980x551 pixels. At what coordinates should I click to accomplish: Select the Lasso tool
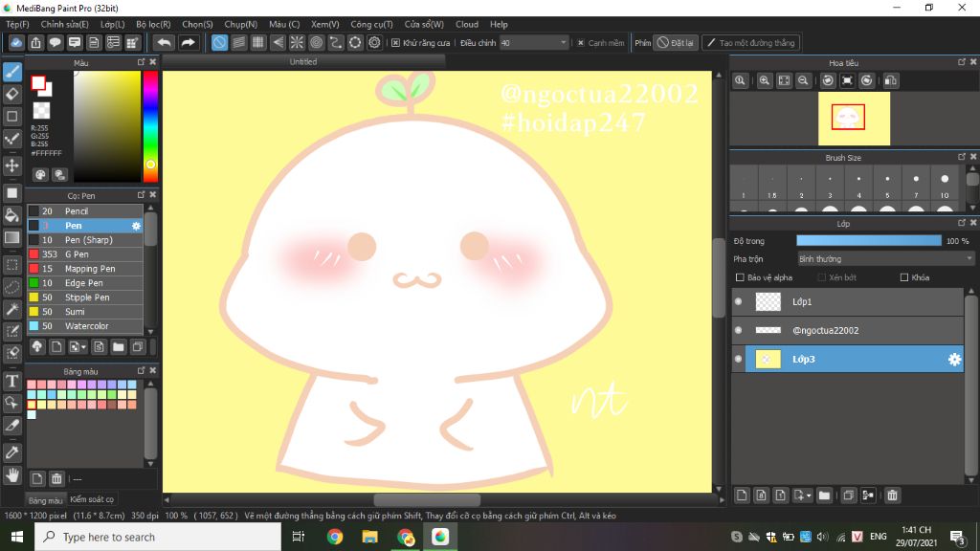click(11, 287)
